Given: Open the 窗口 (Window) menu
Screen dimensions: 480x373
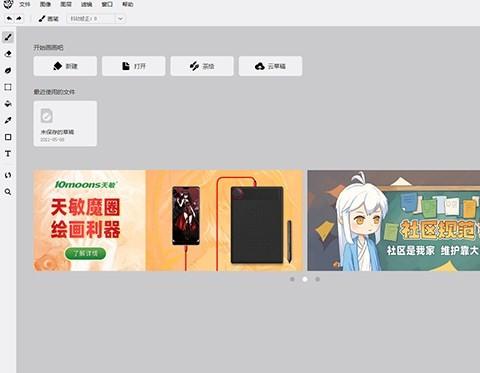Looking at the screenshot, I should (x=107, y=4).
